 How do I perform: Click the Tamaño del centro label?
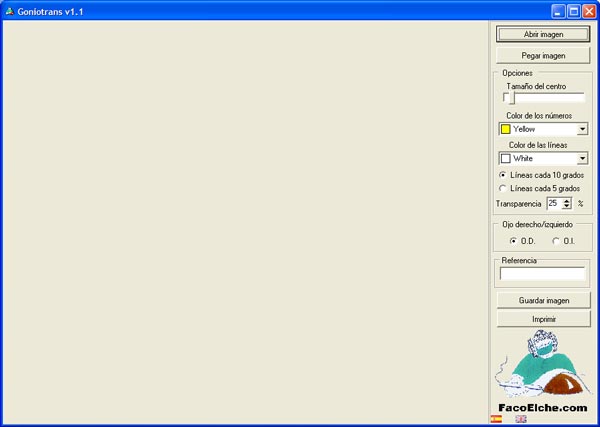click(x=536, y=86)
